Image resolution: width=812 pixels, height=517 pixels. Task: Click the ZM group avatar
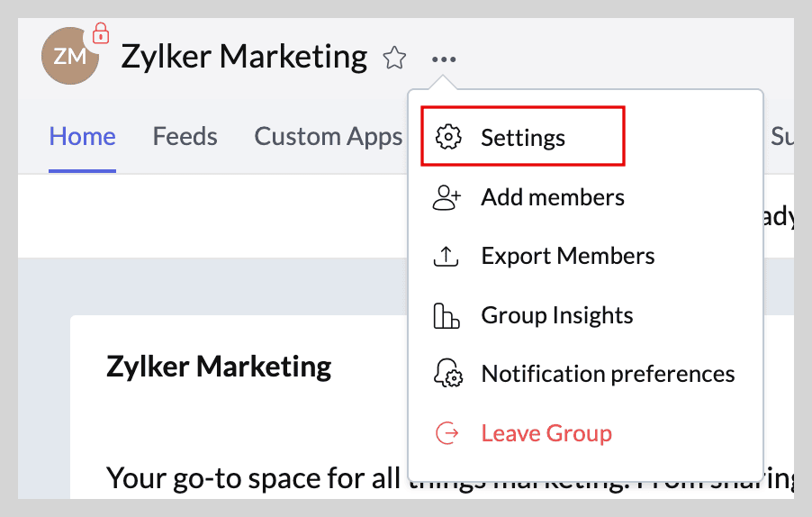click(69, 58)
